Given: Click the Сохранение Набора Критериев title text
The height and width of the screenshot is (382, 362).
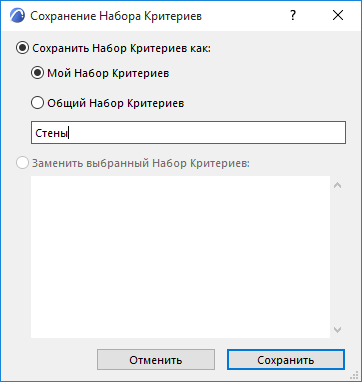Looking at the screenshot, I should point(116,16).
